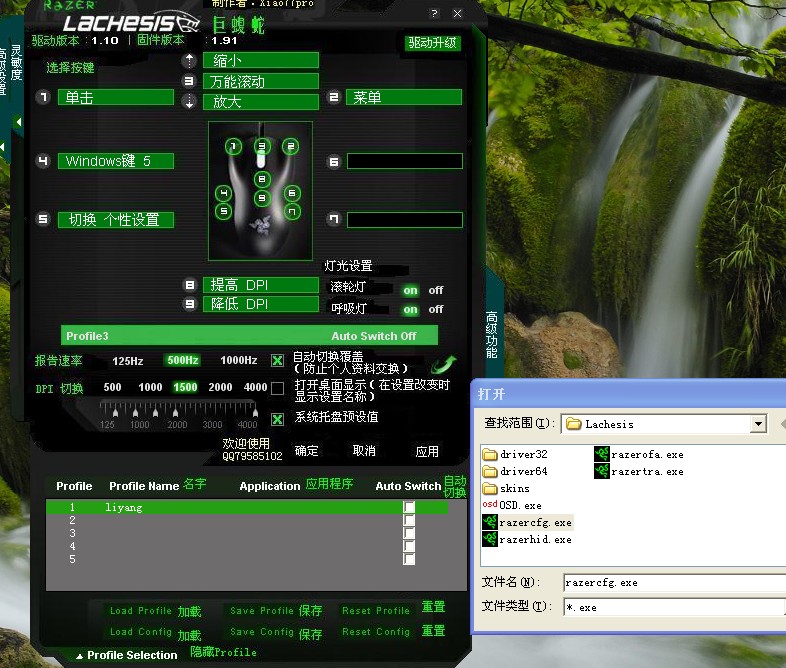Image resolution: width=786 pixels, height=668 pixels.
Task: Click button 5 badge beside 切换 个性设置
Action: (x=43, y=219)
